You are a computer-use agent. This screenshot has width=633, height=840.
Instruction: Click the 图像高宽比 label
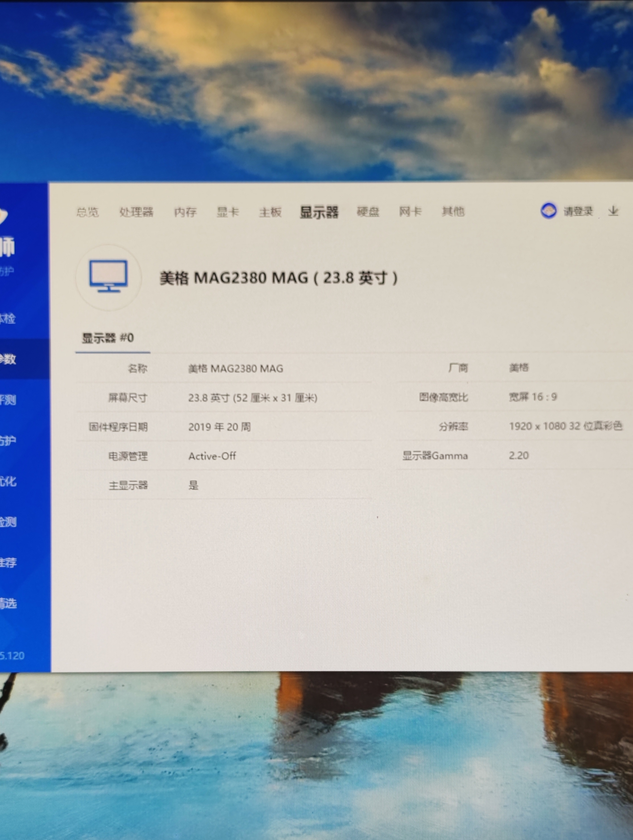pos(443,397)
